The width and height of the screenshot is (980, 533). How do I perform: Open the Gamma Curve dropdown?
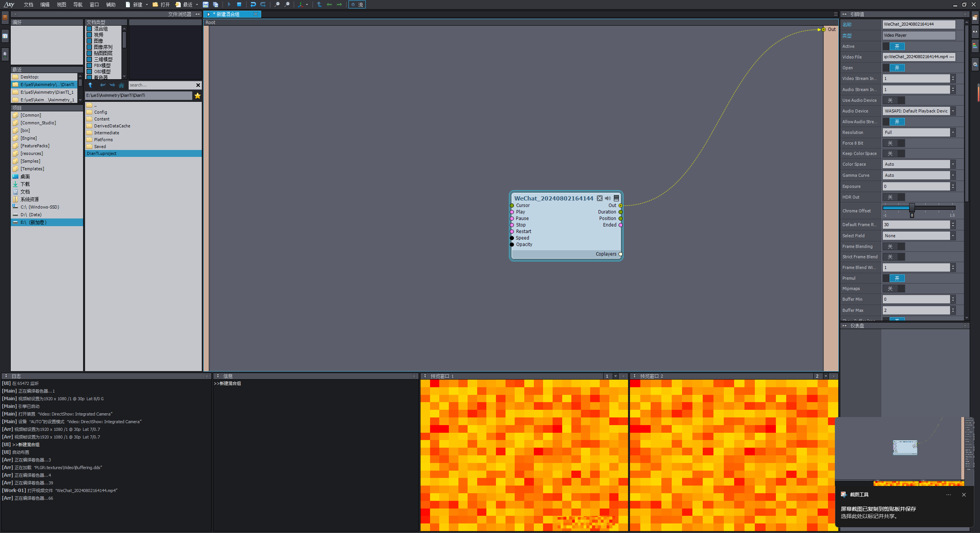tap(953, 175)
